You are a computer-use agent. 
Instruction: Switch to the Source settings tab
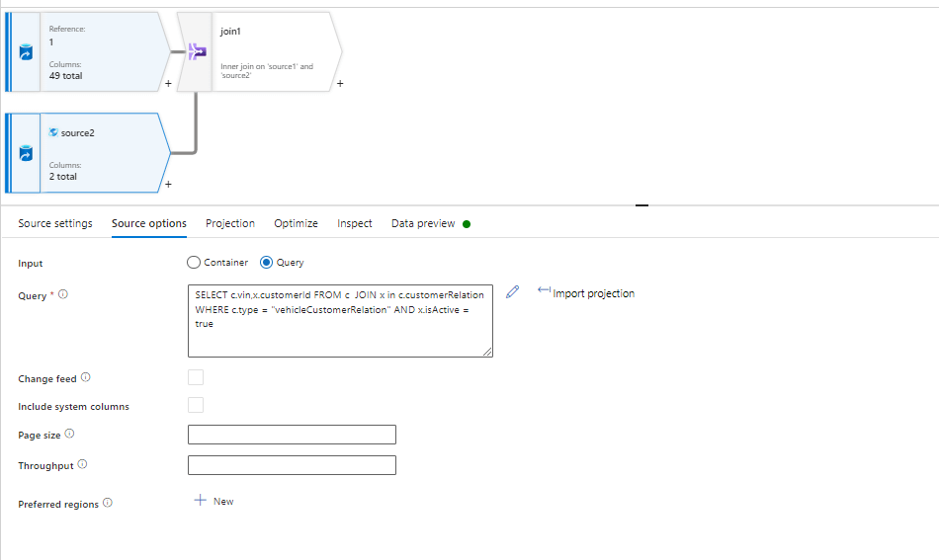55,223
